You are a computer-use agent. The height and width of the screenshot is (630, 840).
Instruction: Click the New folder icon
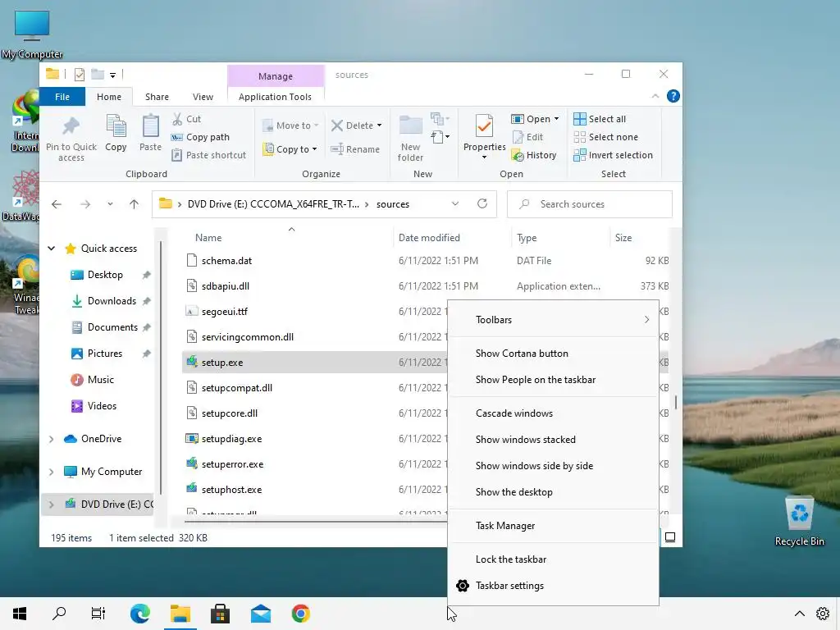(x=411, y=126)
